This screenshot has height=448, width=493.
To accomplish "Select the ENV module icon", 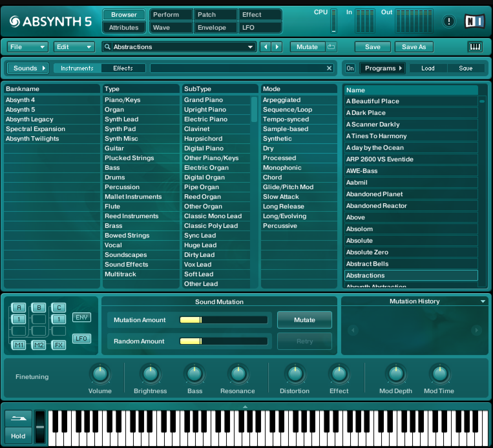I will (x=81, y=317).
